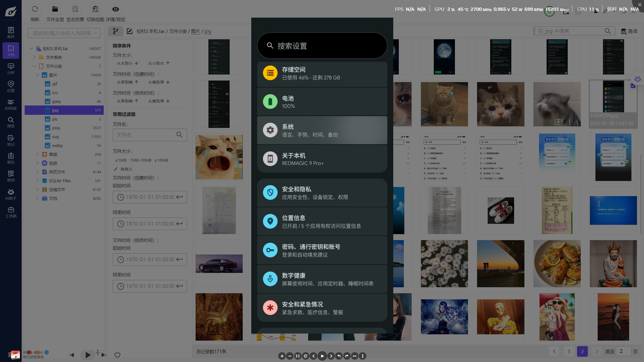The width and height of the screenshot is (644, 362).
Task: Click the 文件全显 folder toolbar icon
Action: (x=55, y=9)
